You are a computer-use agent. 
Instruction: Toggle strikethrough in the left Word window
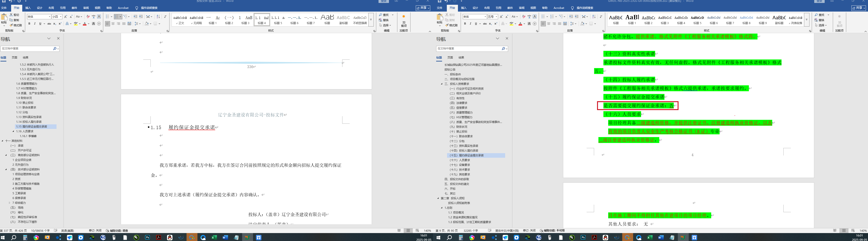49,24
